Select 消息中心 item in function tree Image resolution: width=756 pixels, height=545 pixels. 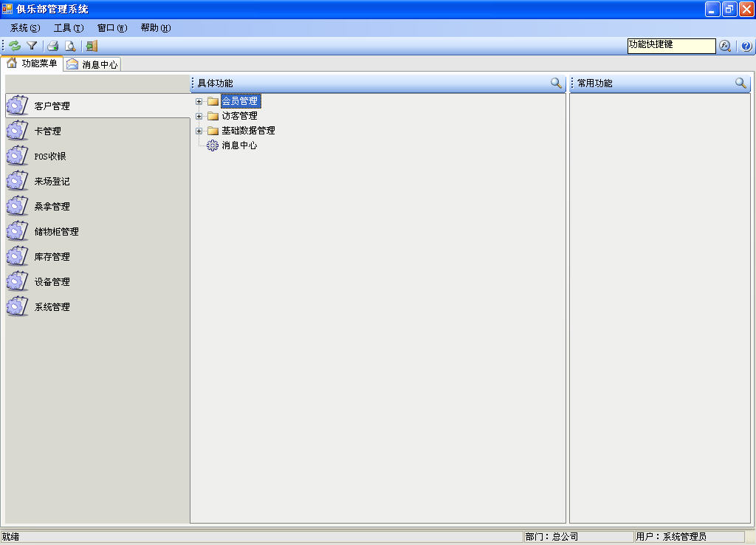(239, 145)
